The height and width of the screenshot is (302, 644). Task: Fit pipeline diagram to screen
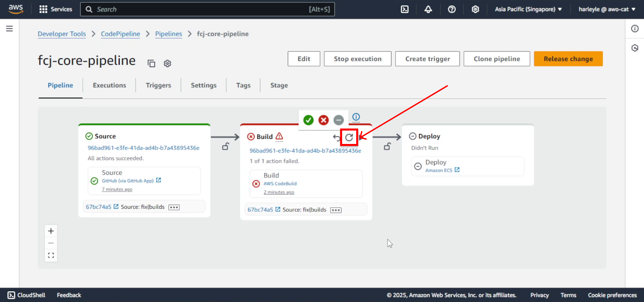(x=51, y=255)
